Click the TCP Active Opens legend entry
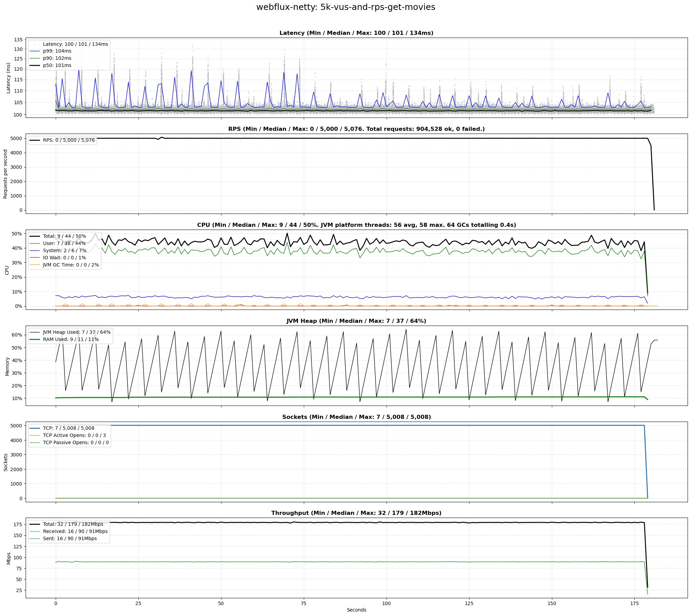Viewport: 691px width, 616px height. tap(74, 436)
